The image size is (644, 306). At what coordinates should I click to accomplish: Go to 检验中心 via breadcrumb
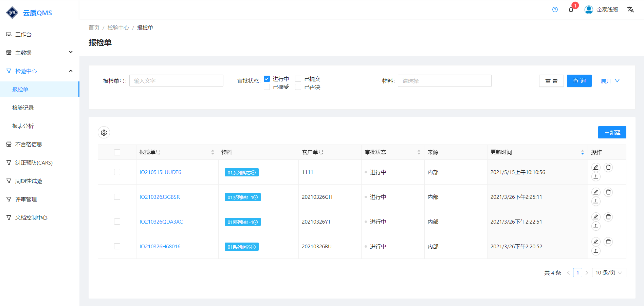(x=118, y=27)
